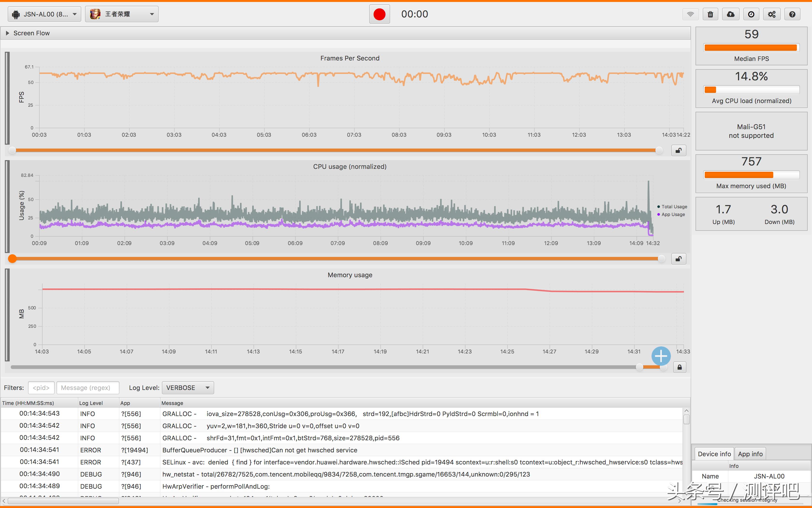
Task: Click the CPU chart right slider handle
Action: pyautogui.click(x=661, y=258)
